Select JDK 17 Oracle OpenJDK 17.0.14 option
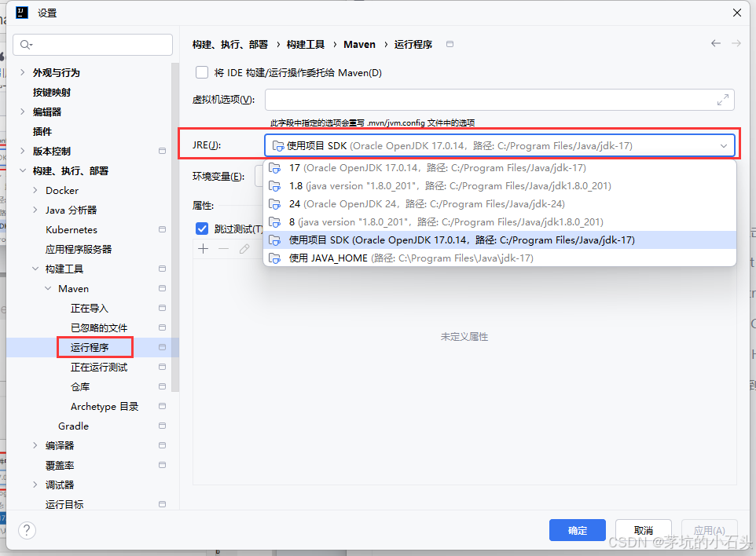 coord(500,168)
